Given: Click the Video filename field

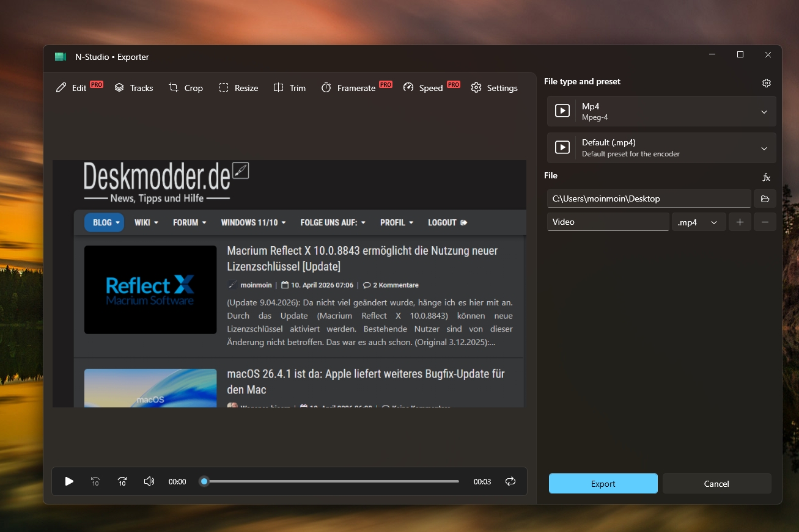Looking at the screenshot, I should tap(608, 222).
